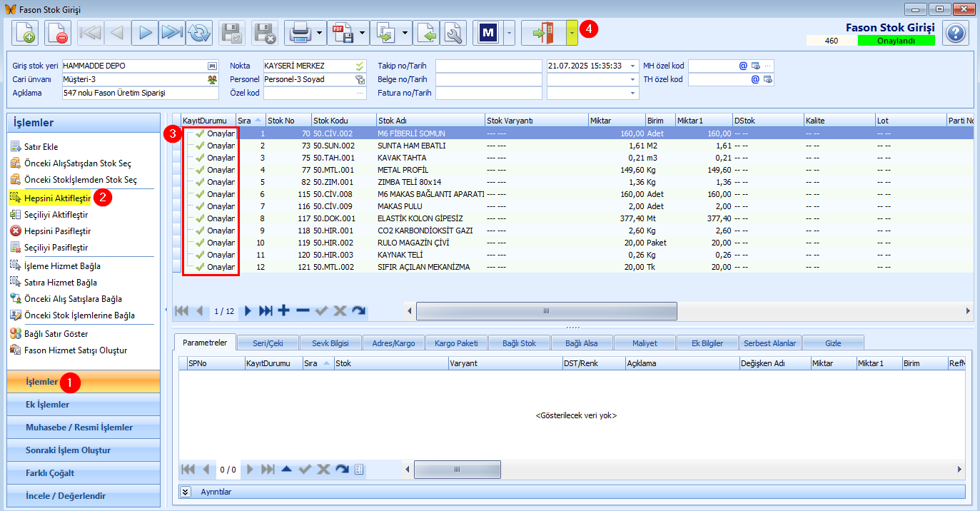The width and height of the screenshot is (980, 511).
Task: Switch to the Seri/Çeki tab
Action: click(x=268, y=343)
